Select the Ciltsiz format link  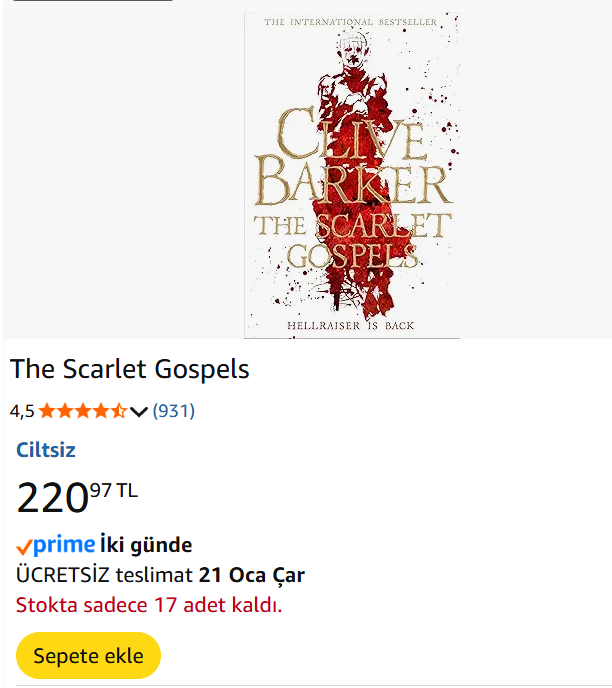[x=46, y=450]
